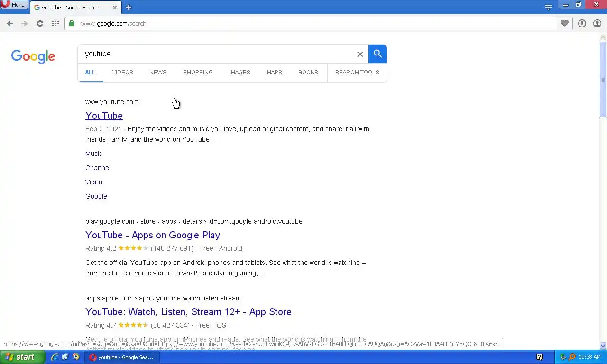607x364 pixels.
Task: Click the second quick launch icon
Action: click(x=65, y=357)
